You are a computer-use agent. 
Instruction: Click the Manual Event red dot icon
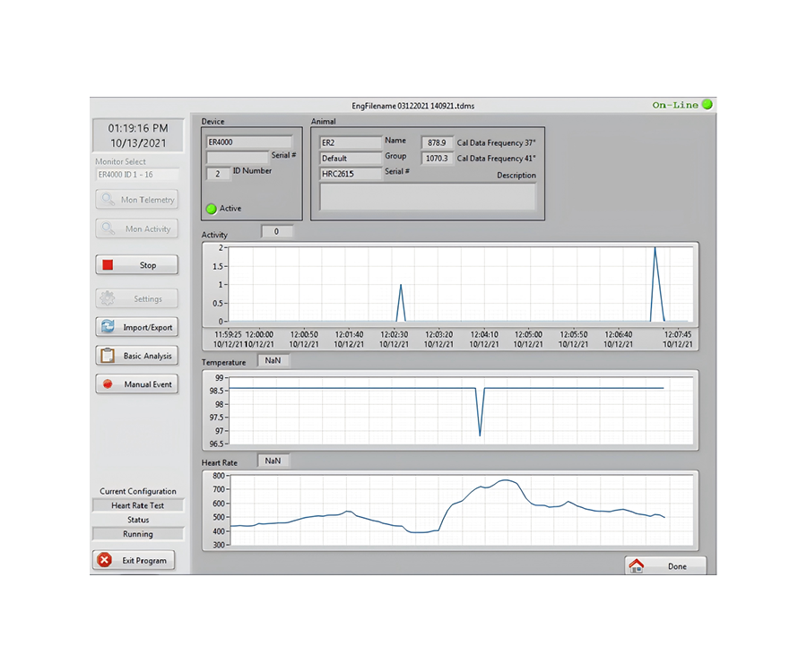pos(108,384)
